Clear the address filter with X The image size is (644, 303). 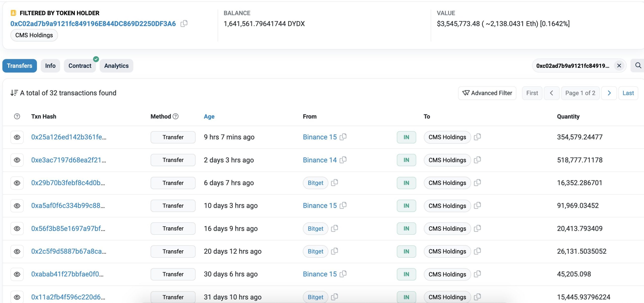619,66
